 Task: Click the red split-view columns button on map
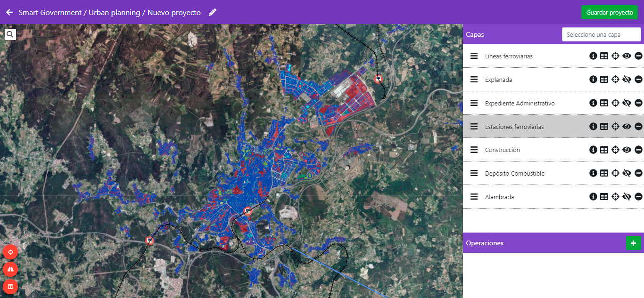pos(10,286)
